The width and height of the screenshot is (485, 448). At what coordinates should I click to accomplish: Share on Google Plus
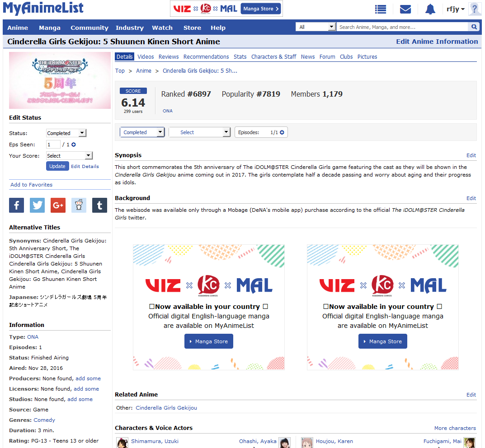[58, 205]
